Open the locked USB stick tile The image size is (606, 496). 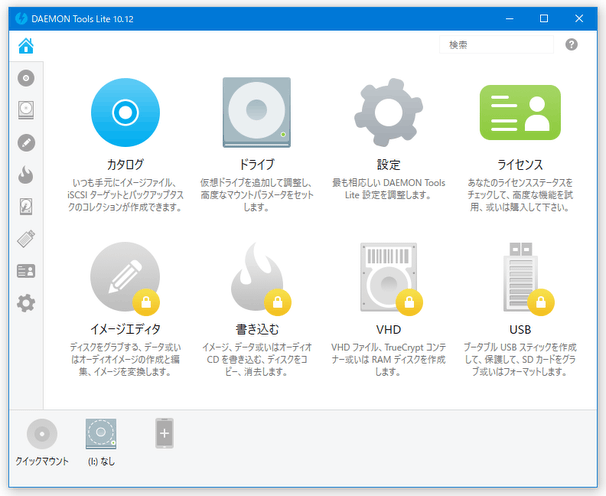(x=522, y=278)
